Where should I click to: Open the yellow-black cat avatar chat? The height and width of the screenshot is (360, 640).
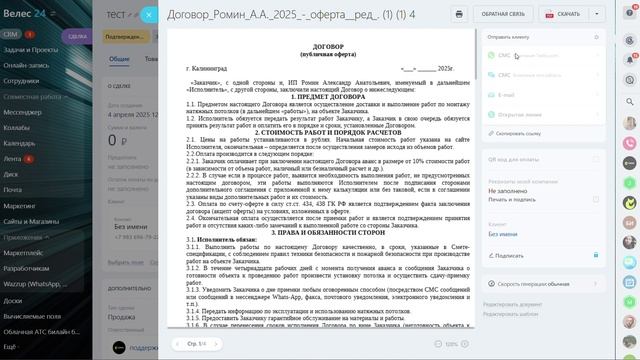tap(629, 203)
